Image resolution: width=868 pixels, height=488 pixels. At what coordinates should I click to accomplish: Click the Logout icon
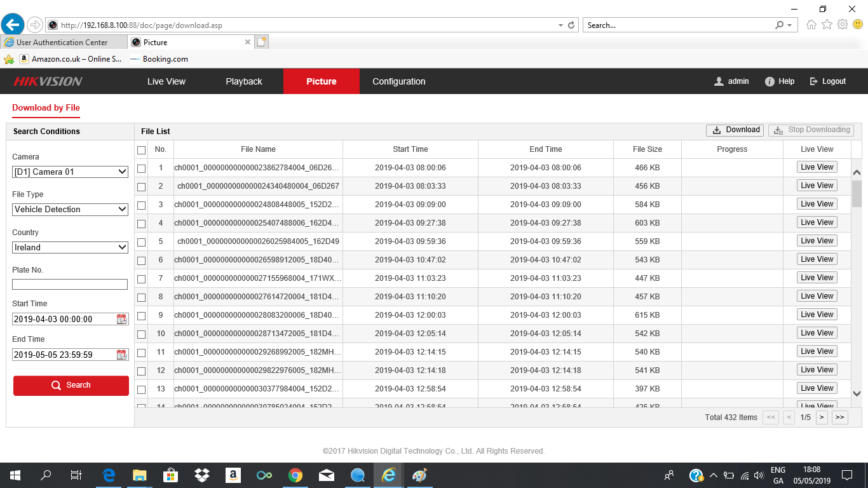pos(814,81)
